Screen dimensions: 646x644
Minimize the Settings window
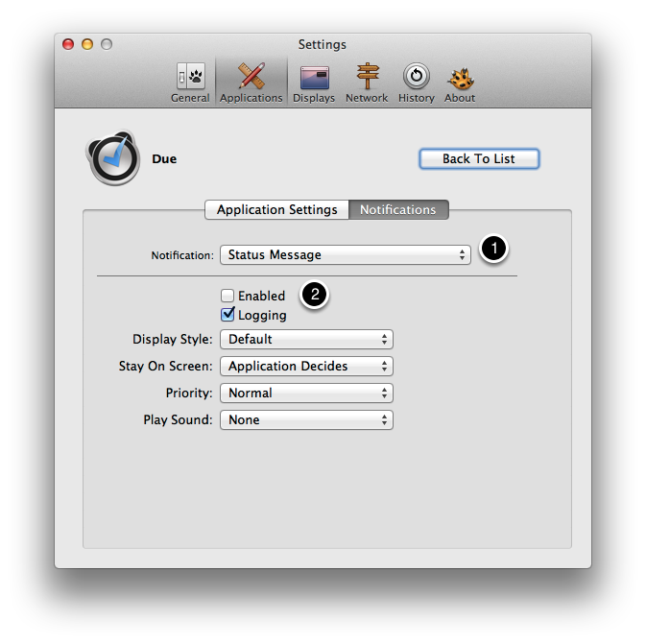coord(87,44)
